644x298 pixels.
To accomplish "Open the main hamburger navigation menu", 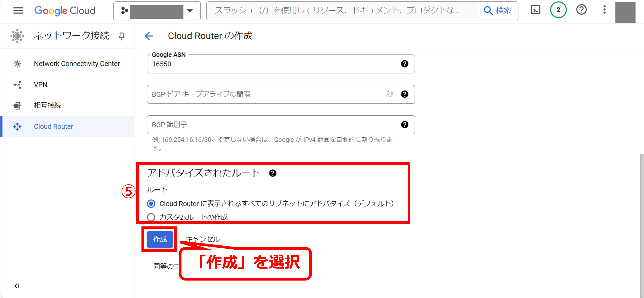I will [18, 10].
